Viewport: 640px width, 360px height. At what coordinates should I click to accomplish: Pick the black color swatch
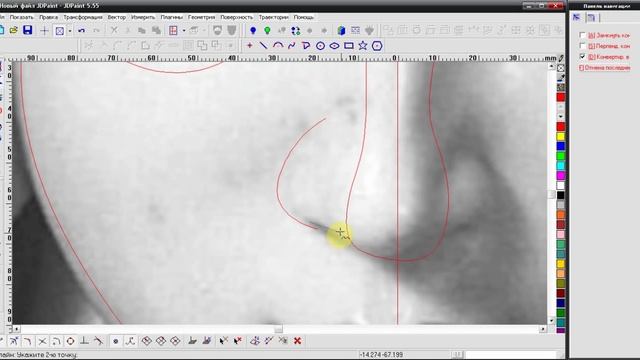pos(561,195)
